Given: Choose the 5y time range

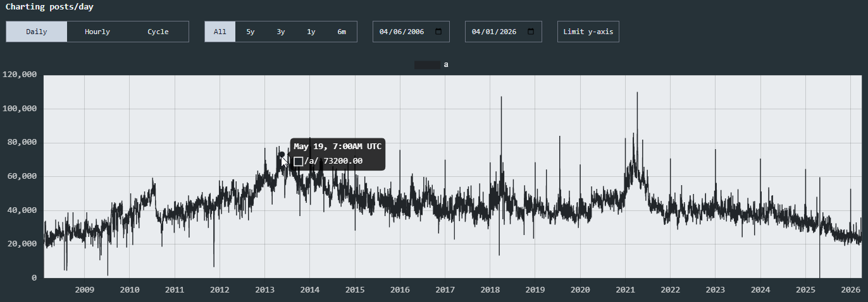Looking at the screenshot, I should pyautogui.click(x=251, y=32).
